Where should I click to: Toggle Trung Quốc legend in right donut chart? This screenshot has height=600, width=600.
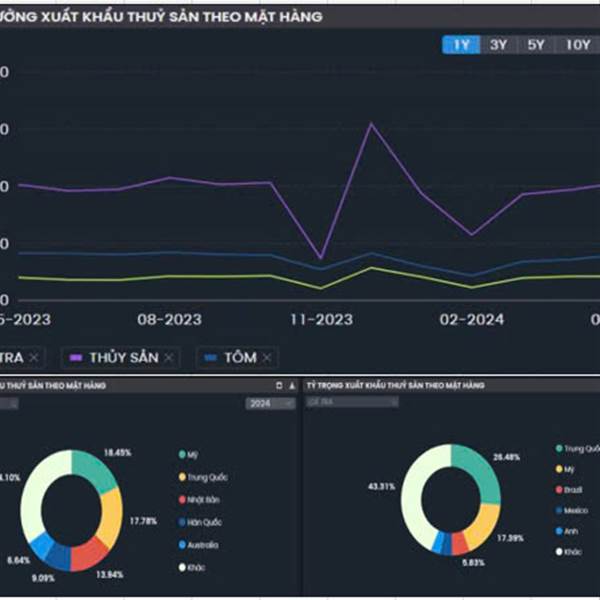577,448
